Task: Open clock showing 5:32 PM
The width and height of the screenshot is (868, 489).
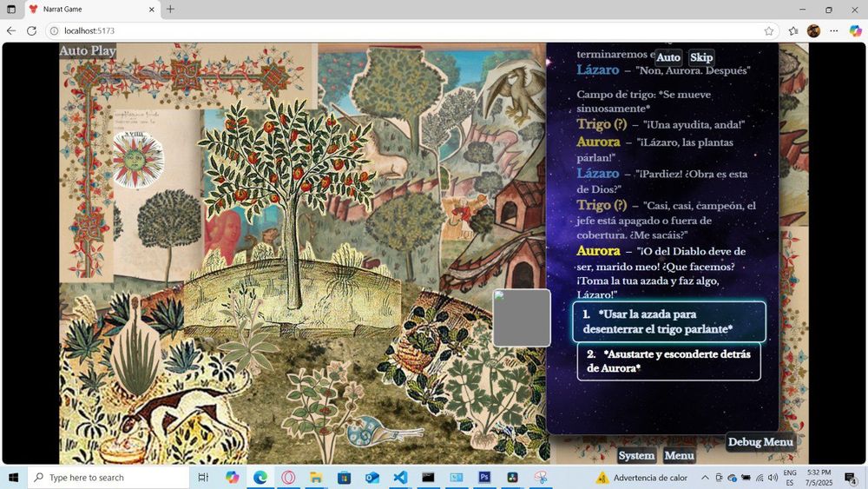Action: (819, 478)
